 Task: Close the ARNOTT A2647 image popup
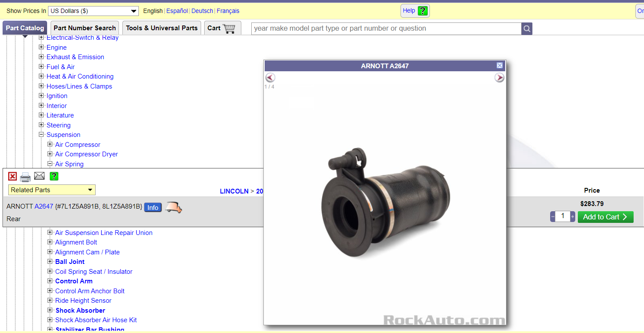(500, 66)
